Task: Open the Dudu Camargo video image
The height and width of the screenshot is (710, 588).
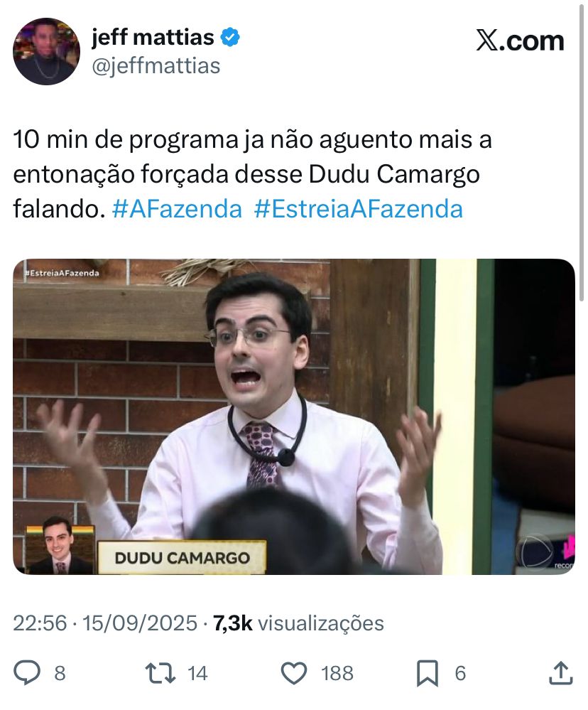Action: click(294, 416)
